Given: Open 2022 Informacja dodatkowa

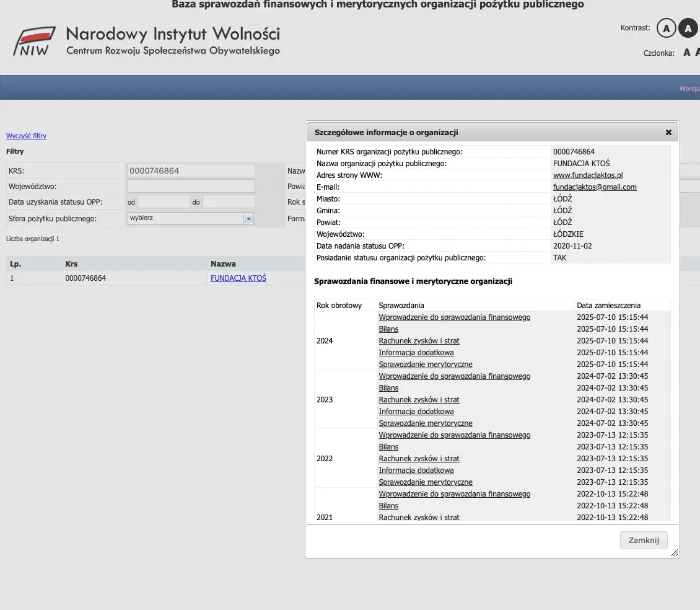Looking at the screenshot, I should pyautogui.click(x=416, y=471).
